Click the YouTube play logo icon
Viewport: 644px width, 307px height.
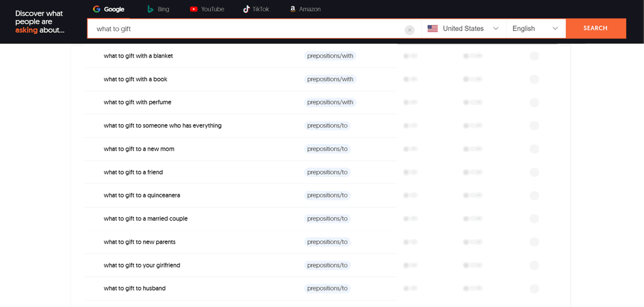[x=194, y=9]
